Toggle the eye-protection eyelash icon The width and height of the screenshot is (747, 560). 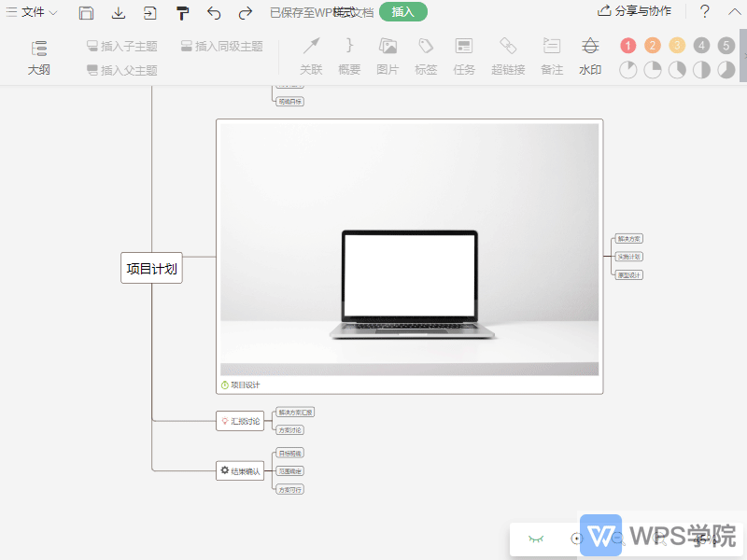(536, 539)
